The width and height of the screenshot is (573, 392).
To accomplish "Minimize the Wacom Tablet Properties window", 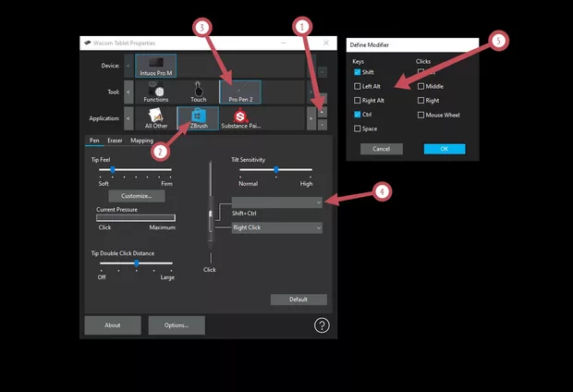I will [x=283, y=43].
